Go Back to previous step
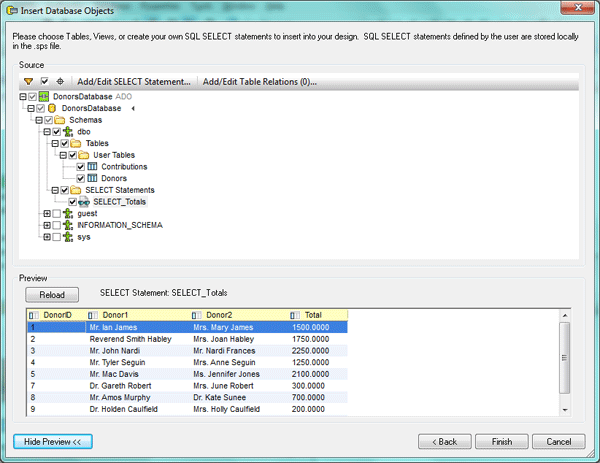 click(445, 442)
